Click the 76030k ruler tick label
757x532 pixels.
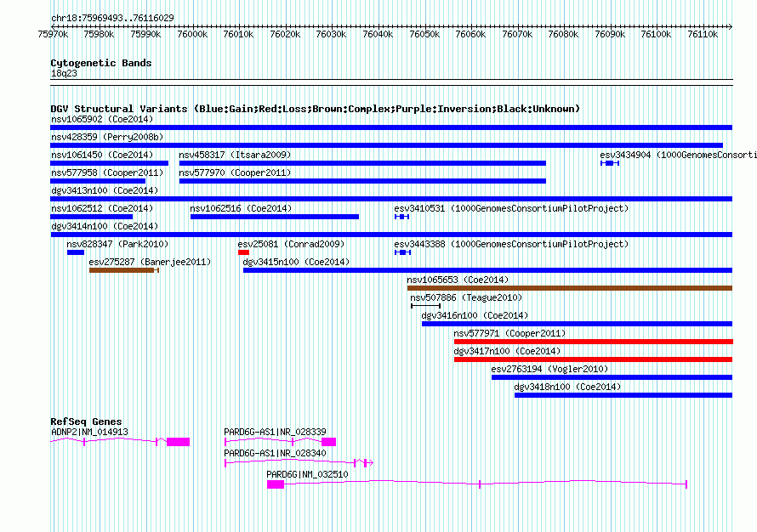tap(331, 34)
